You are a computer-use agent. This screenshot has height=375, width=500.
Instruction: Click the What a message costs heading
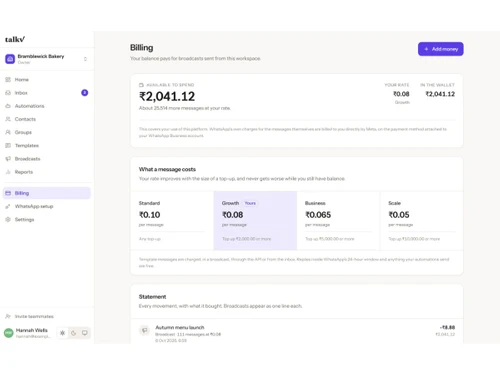pos(167,169)
